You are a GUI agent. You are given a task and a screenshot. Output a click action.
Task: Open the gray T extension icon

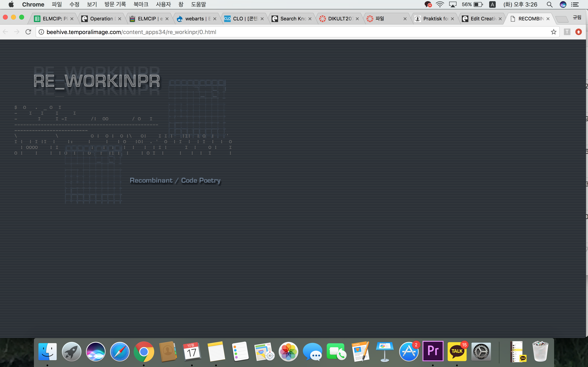pos(567,32)
